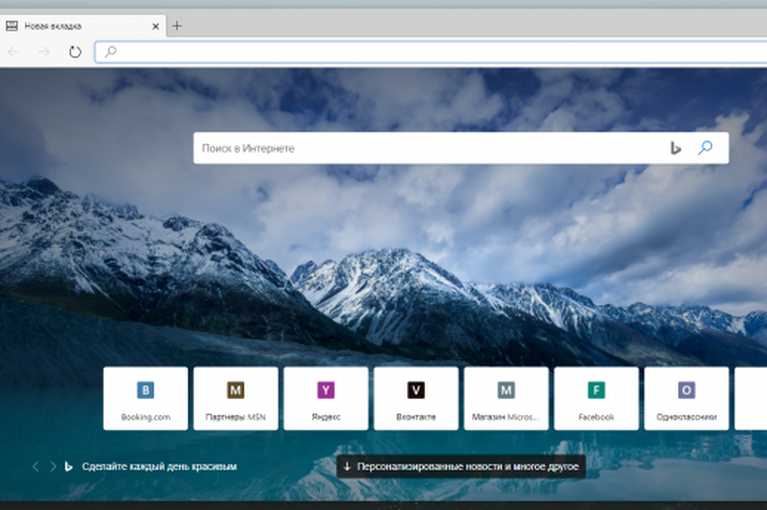Viewport: 767px width, 510px height.
Task: Click the blue B icon of Booking.com
Action: tap(145, 390)
